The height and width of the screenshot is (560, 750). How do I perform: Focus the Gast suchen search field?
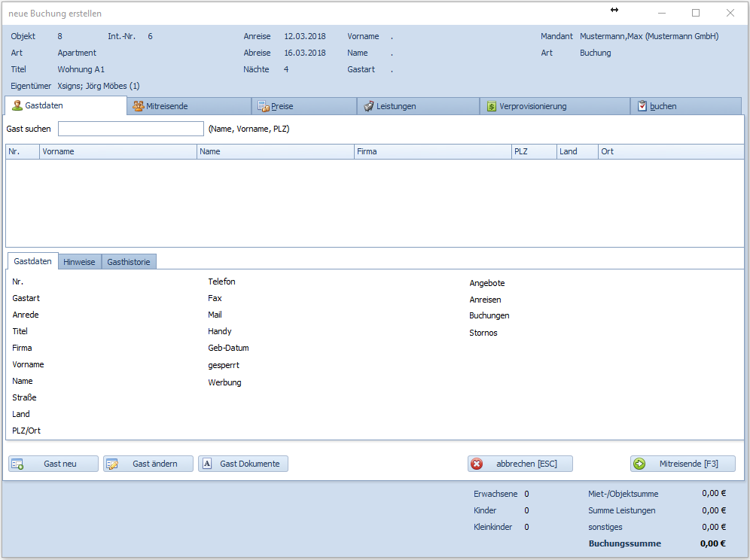131,129
